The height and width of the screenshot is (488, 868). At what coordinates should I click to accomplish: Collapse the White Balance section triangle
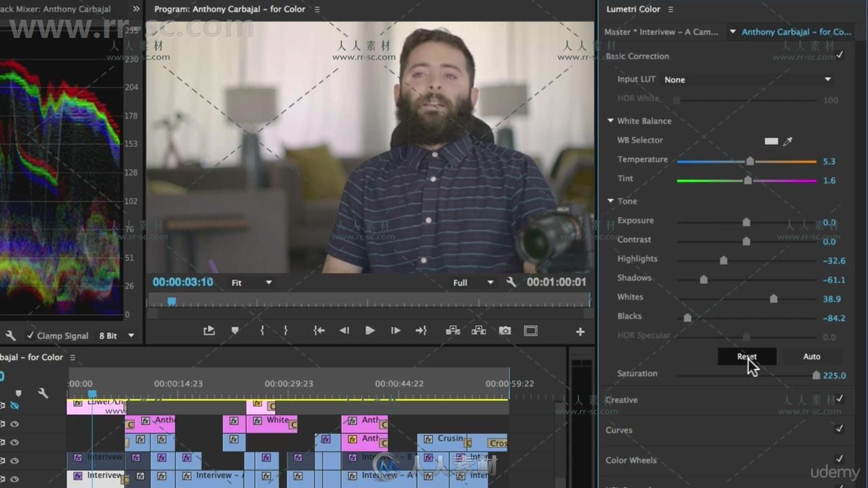click(610, 121)
